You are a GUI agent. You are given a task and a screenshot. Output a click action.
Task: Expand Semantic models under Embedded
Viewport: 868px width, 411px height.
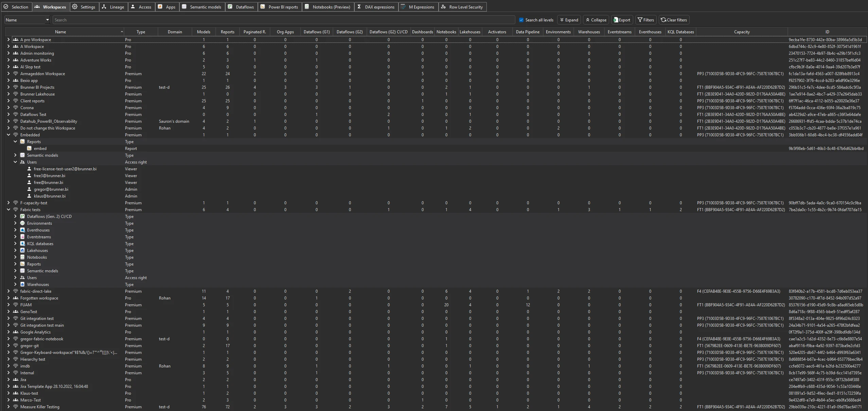tap(15, 155)
